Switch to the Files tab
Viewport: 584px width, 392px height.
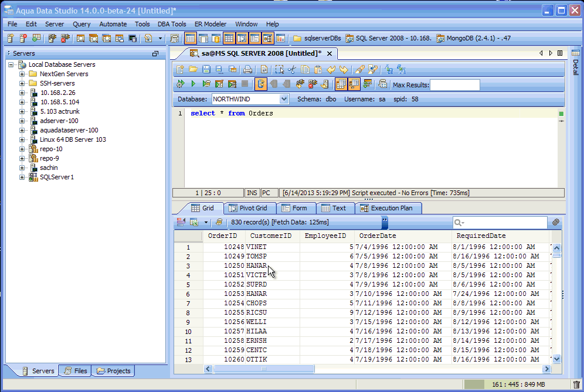pos(76,371)
